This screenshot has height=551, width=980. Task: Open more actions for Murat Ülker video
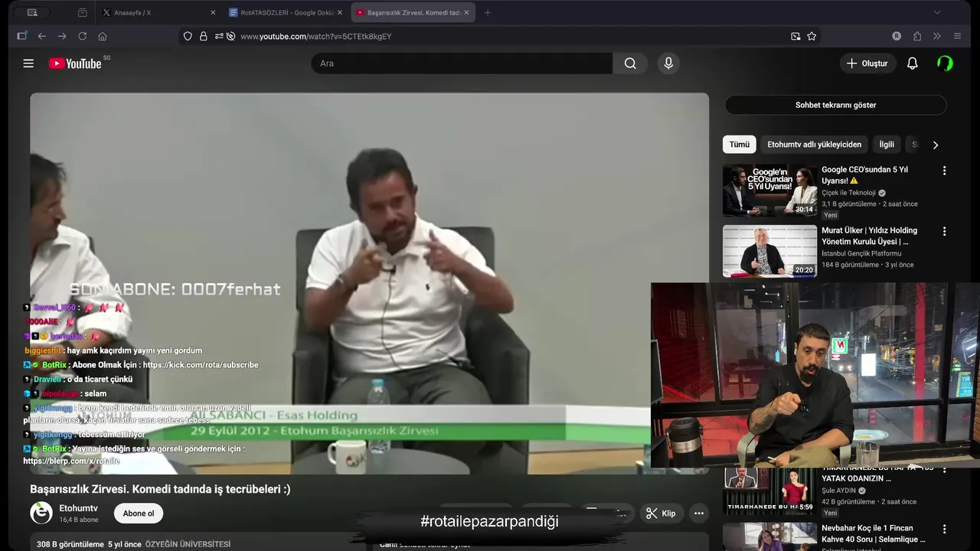944,231
